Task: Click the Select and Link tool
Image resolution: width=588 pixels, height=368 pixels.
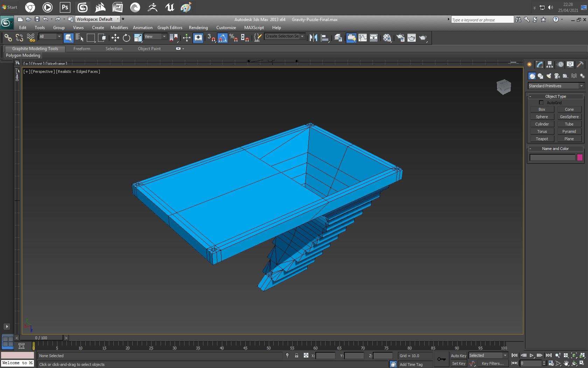Action: [8, 38]
